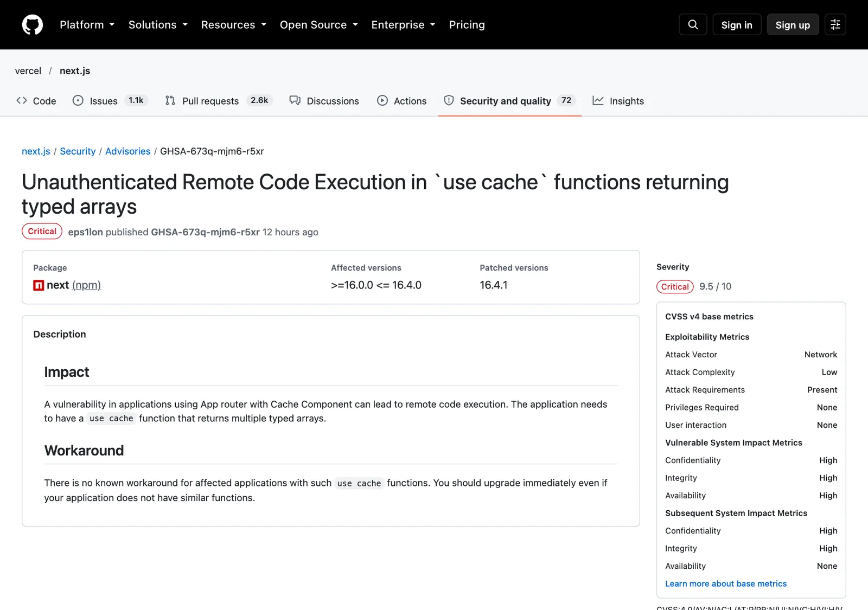The width and height of the screenshot is (868, 610).
Task: Click the Code brackets icon
Action: [x=22, y=100]
